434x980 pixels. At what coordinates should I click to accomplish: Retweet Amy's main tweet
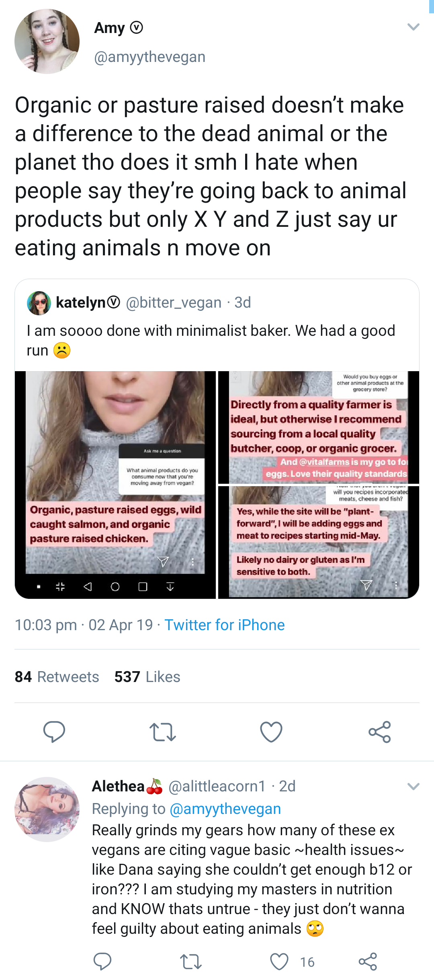point(163,732)
